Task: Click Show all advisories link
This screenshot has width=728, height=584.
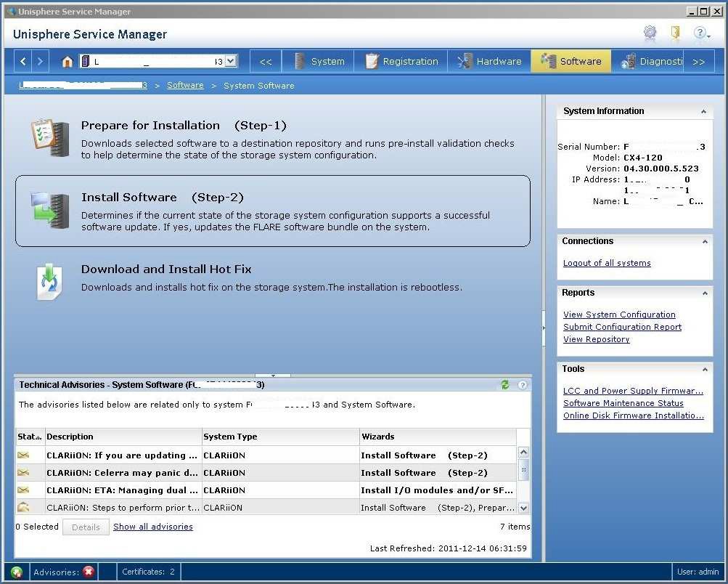Action: [x=152, y=527]
